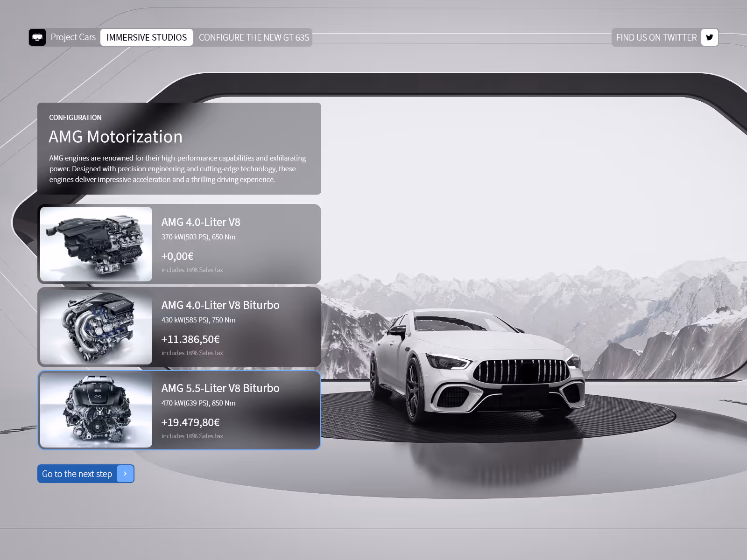Select the IMMERSIVE STUDIOS tab
747x560 pixels.
pos(147,37)
